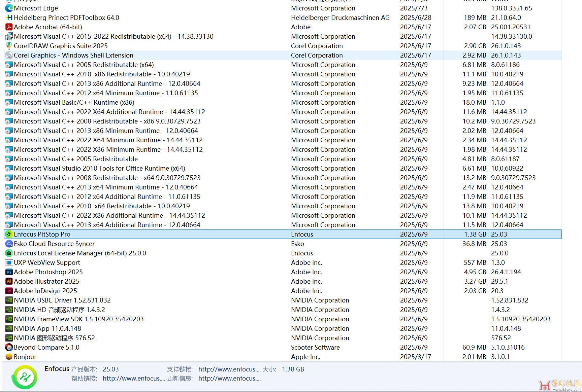Select Visual C++ 2008 Redistributable x86 row

[283, 121]
